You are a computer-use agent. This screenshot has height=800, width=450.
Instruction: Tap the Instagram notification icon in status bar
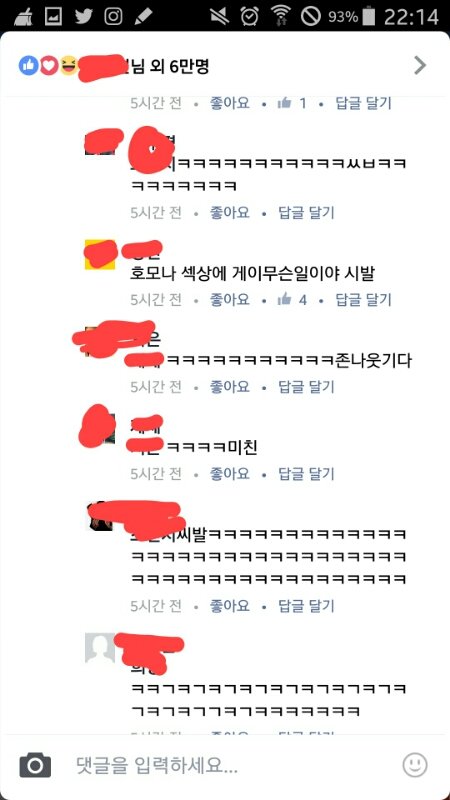tap(114, 17)
